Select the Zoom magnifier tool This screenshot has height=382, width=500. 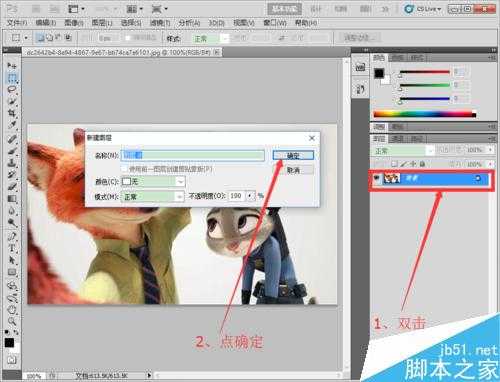(x=12, y=321)
